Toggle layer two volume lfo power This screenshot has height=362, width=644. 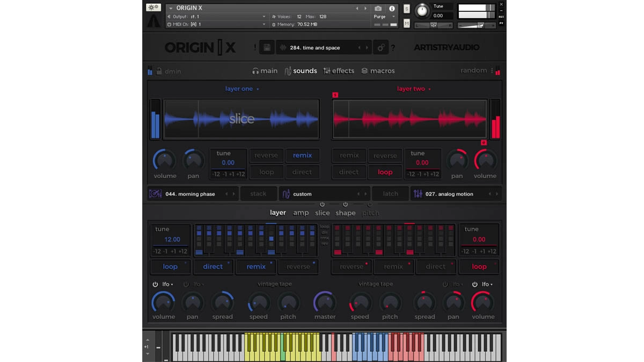tap(475, 284)
